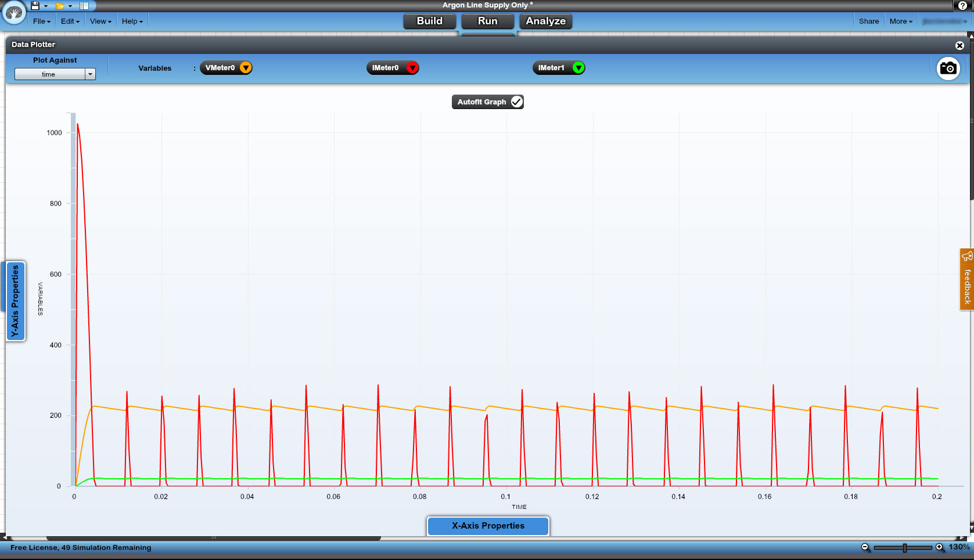Click the floppy disk save icon

coord(35,6)
